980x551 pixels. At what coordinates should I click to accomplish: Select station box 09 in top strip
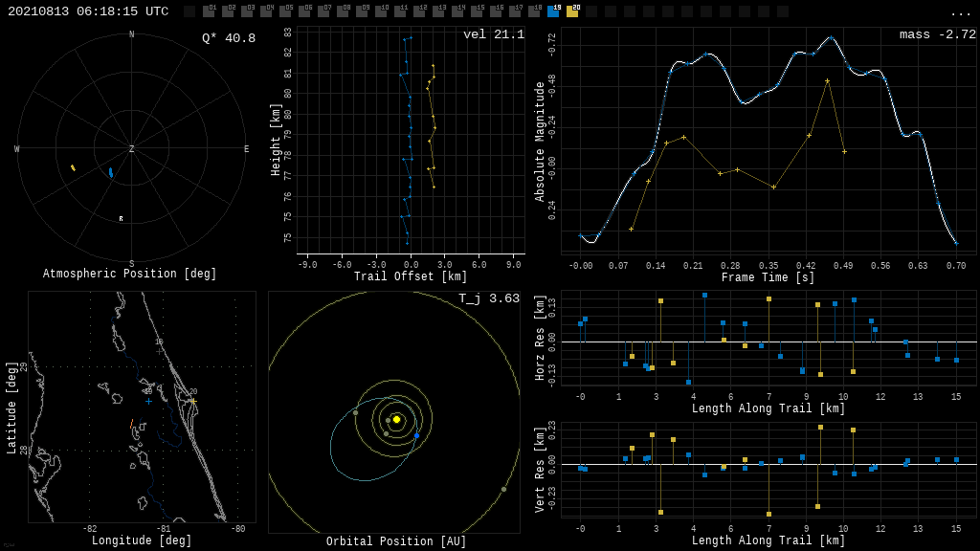(361, 11)
